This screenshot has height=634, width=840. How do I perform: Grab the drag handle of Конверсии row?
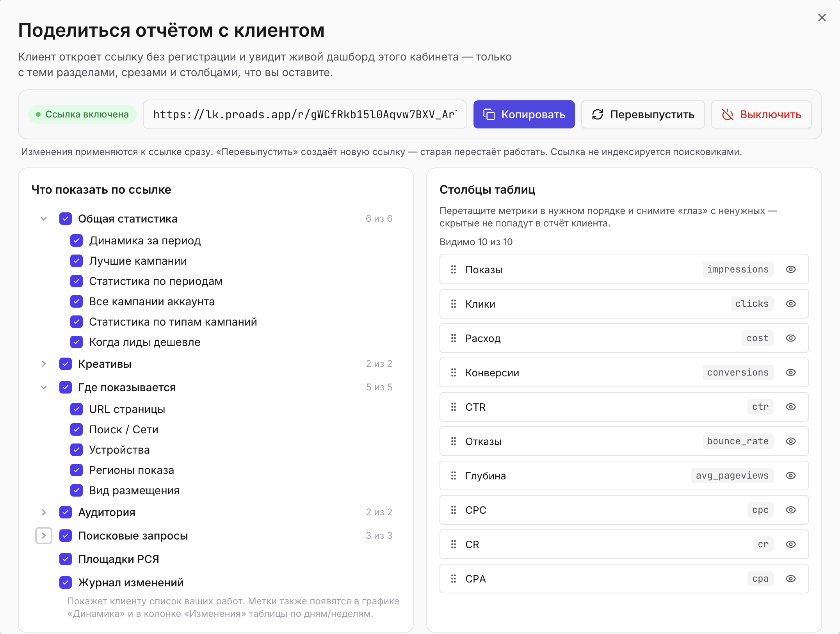click(454, 372)
